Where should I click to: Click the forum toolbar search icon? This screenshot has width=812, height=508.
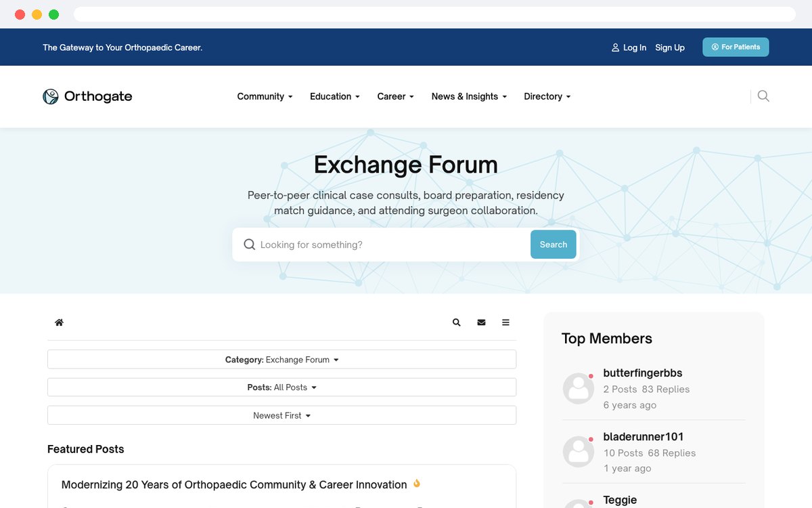coord(457,322)
